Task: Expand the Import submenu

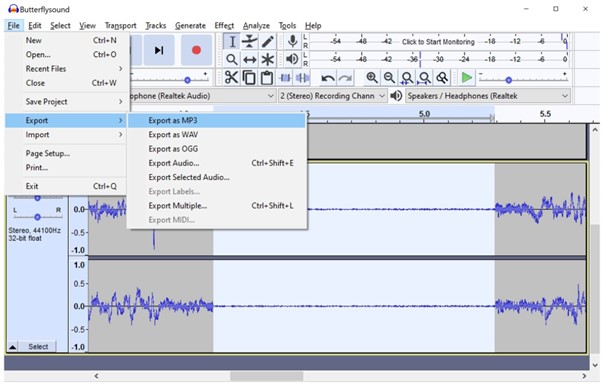Action: 67,135
